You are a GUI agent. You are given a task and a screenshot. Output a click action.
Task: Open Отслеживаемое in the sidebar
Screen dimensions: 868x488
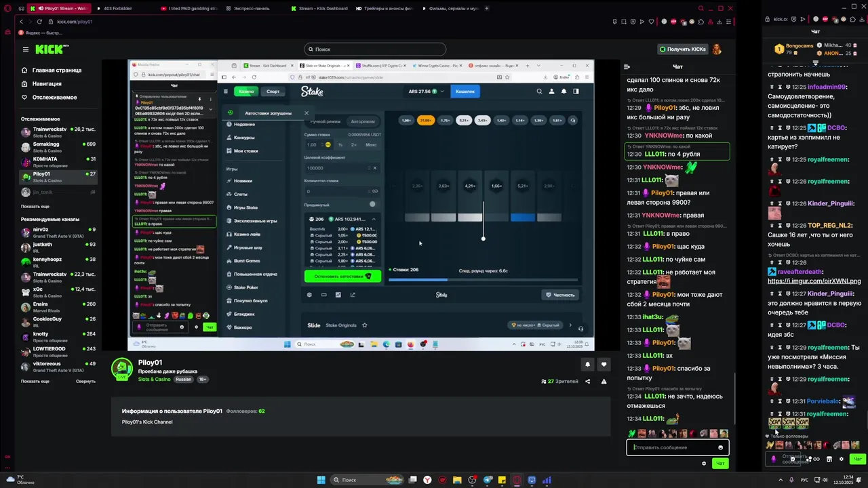pos(49,97)
